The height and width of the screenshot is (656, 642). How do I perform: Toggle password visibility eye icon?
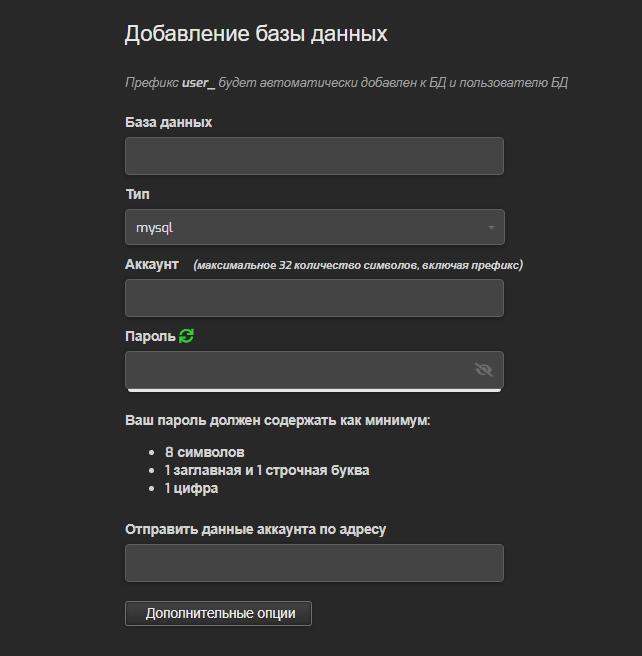[x=483, y=370]
